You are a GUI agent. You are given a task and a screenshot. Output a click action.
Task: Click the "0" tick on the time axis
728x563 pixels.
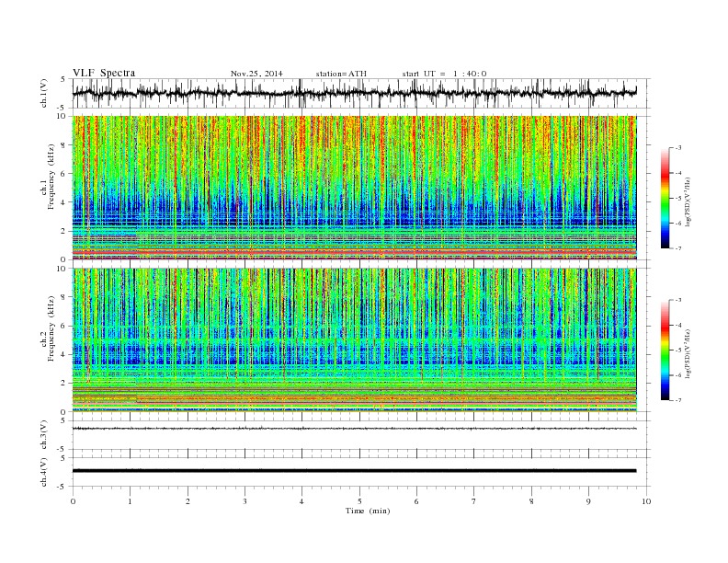(73, 501)
